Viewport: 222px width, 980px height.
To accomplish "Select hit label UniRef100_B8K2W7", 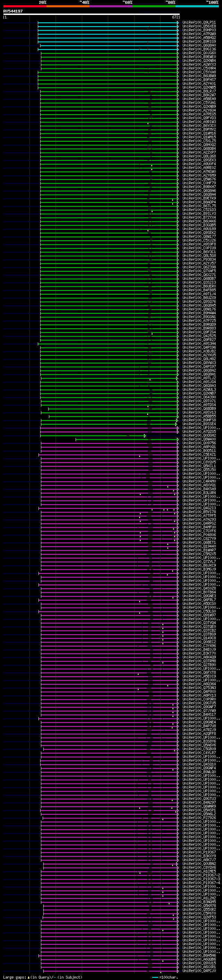I will point(199,95).
